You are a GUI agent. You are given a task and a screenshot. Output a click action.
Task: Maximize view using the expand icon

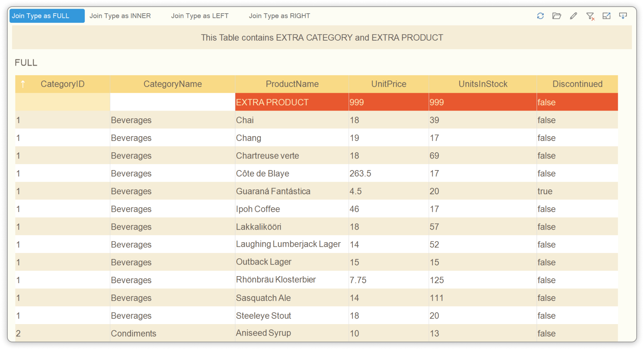(607, 16)
